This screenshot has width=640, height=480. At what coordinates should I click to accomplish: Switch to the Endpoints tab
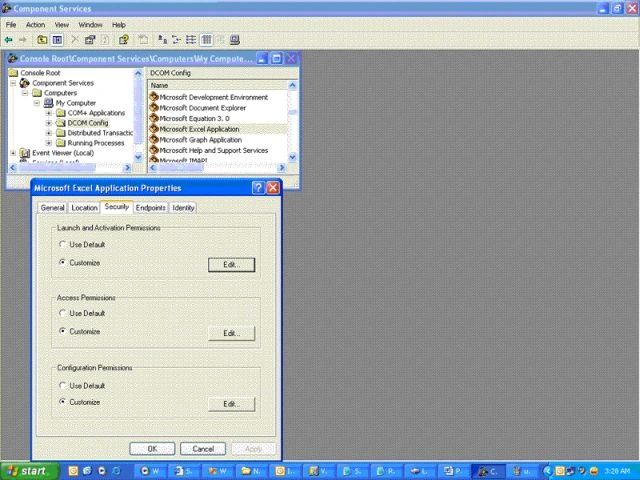(151, 208)
